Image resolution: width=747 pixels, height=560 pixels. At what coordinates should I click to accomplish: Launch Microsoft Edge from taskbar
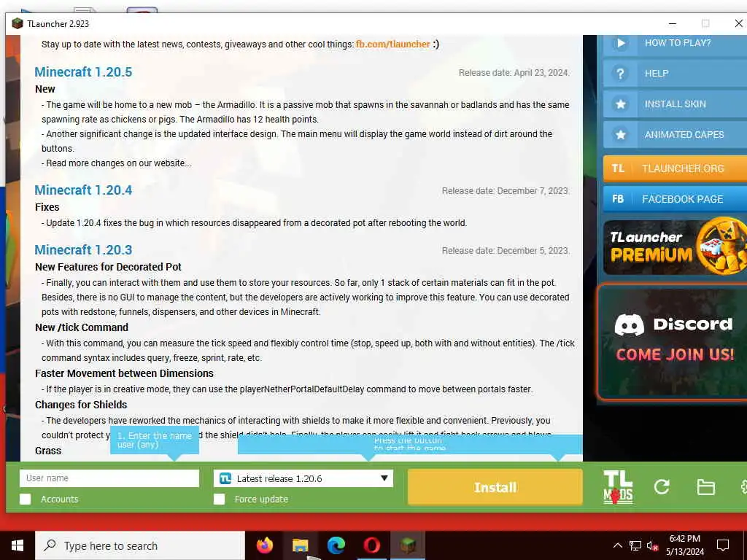pyautogui.click(x=336, y=545)
